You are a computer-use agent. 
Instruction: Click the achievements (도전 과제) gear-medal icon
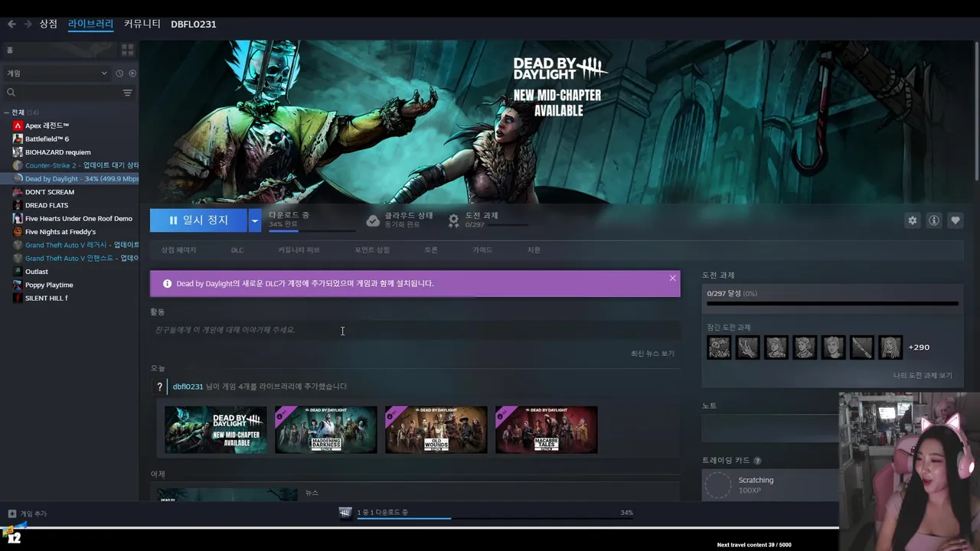pos(453,220)
